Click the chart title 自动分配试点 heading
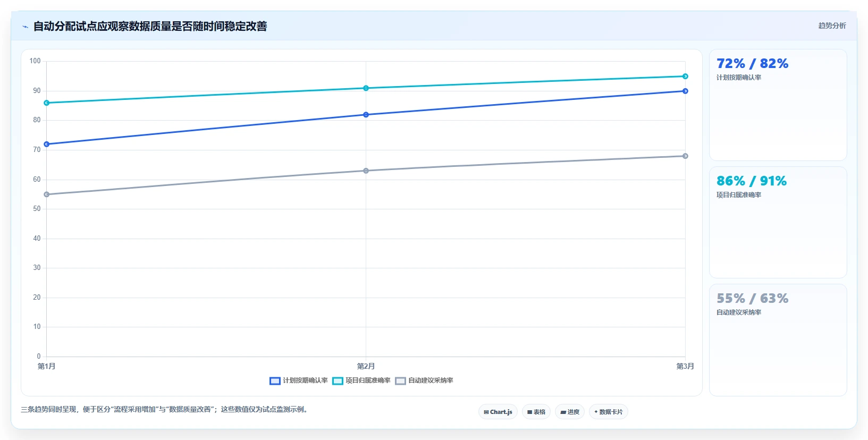Screen dimensions: 868x440 pos(150,26)
